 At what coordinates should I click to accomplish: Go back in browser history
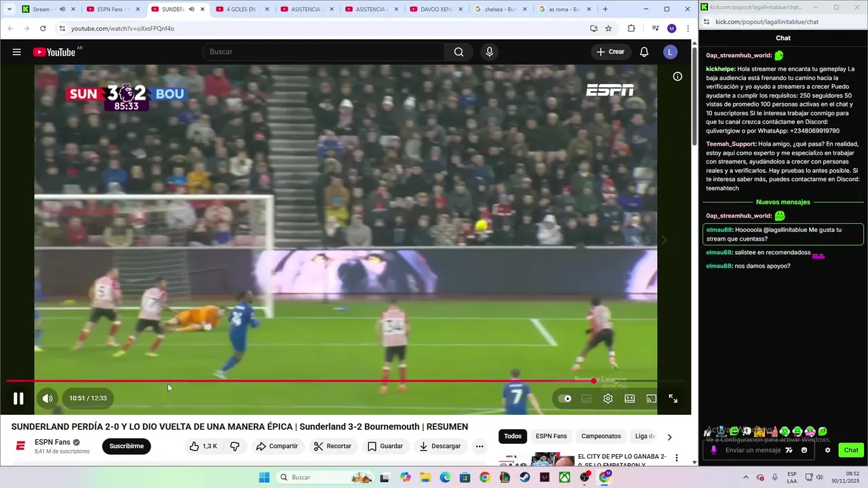10,28
